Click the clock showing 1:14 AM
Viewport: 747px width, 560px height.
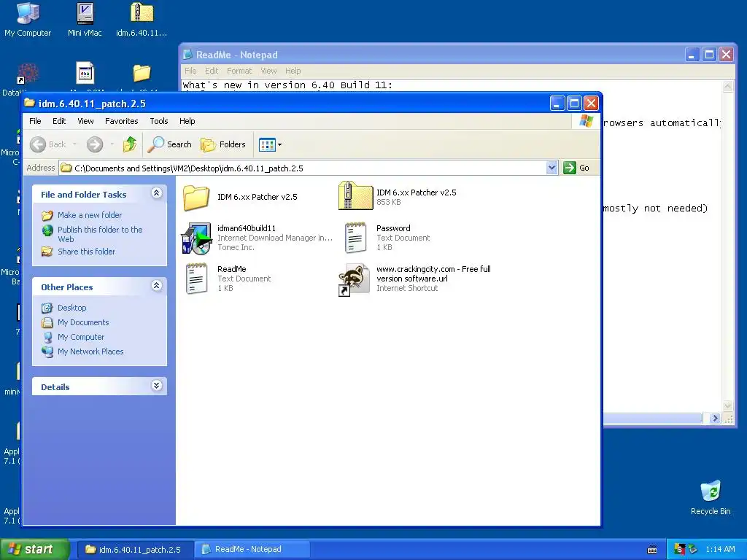point(720,550)
